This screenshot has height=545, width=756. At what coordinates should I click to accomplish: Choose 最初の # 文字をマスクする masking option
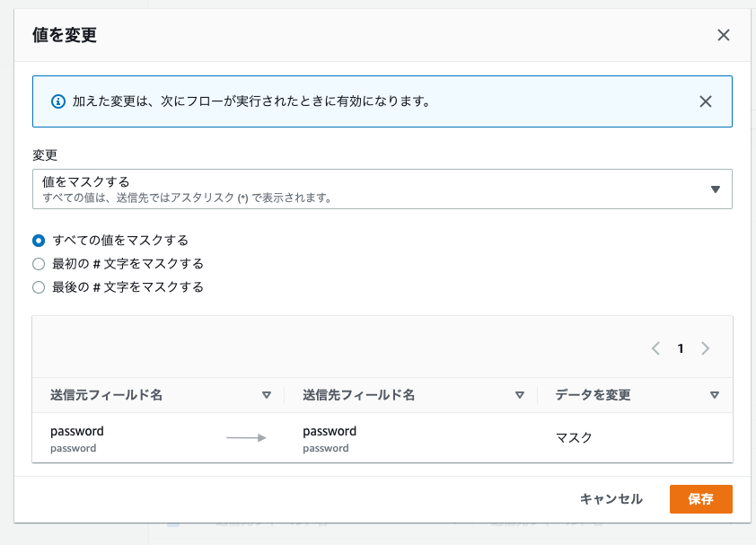(38, 263)
